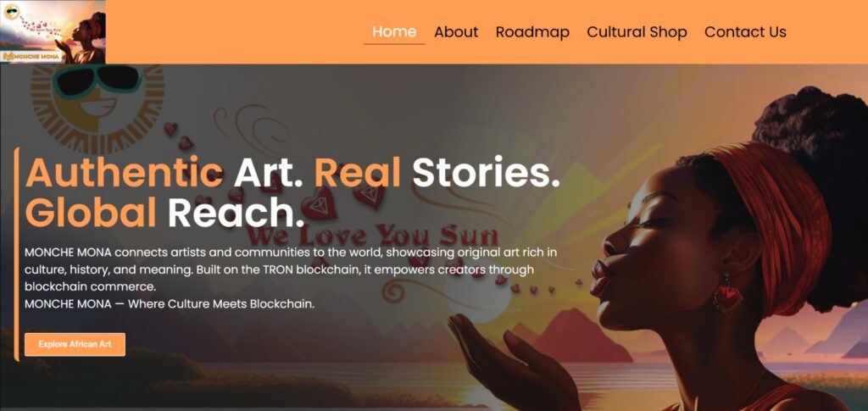Click the orange 'Global' headline word

click(91, 213)
